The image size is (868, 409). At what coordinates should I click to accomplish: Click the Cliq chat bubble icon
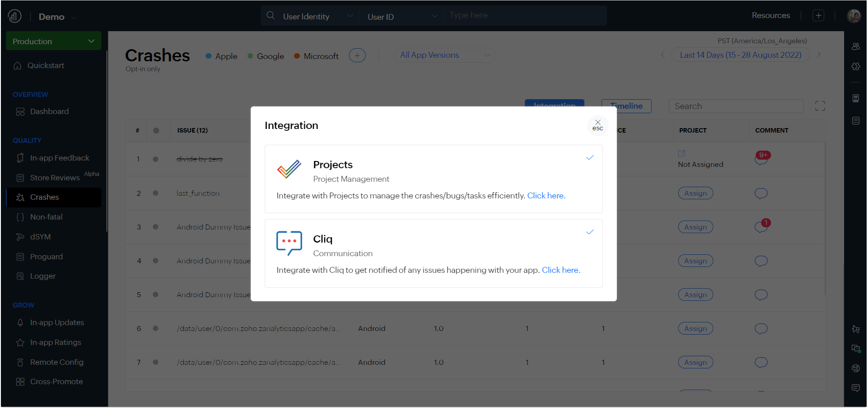(289, 243)
